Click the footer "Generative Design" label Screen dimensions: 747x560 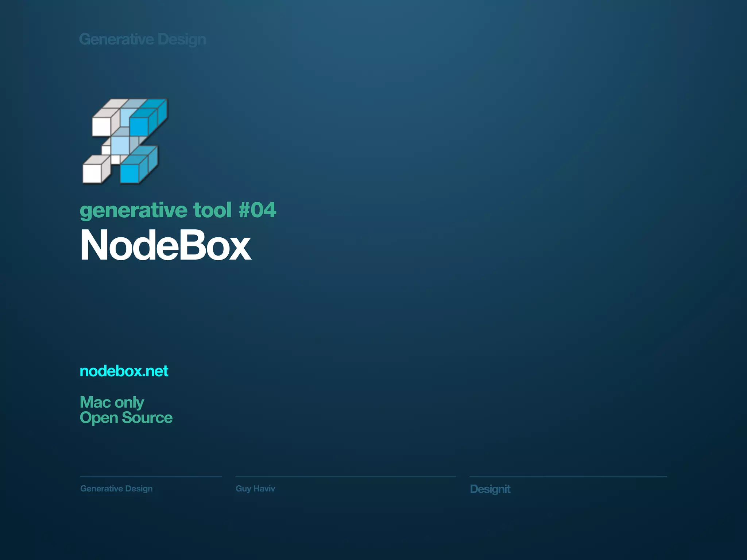click(116, 489)
